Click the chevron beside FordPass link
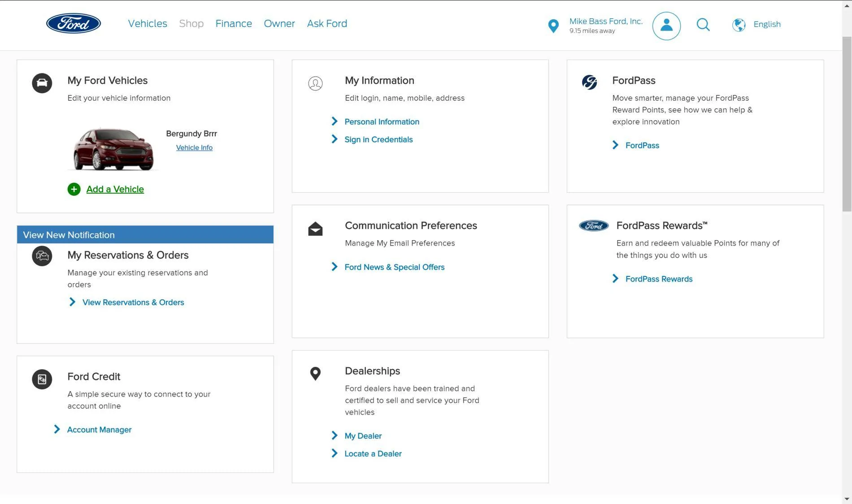 (616, 145)
